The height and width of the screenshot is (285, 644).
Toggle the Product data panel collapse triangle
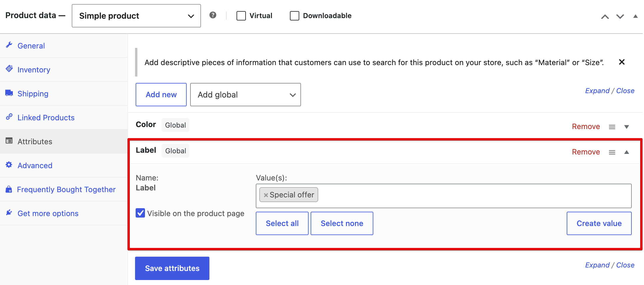click(x=636, y=16)
